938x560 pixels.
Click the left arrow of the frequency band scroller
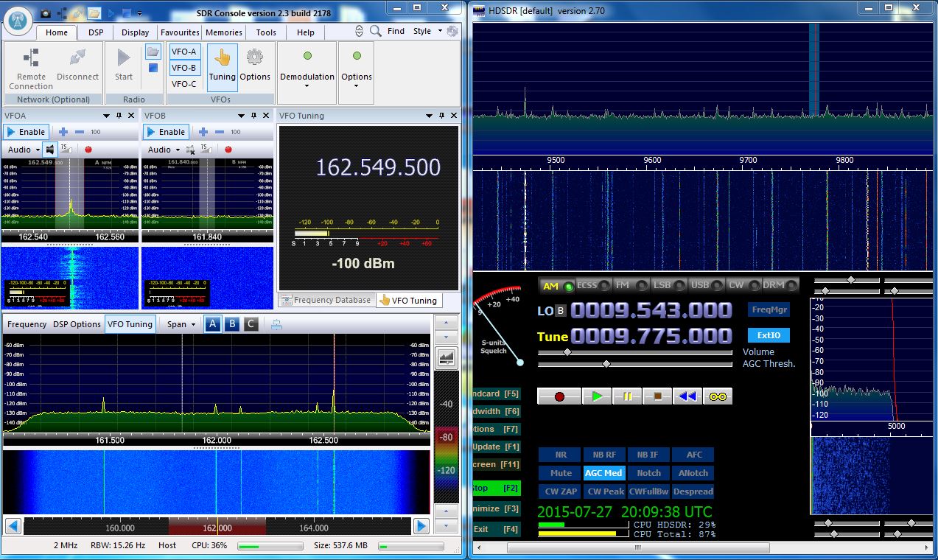coord(13,526)
